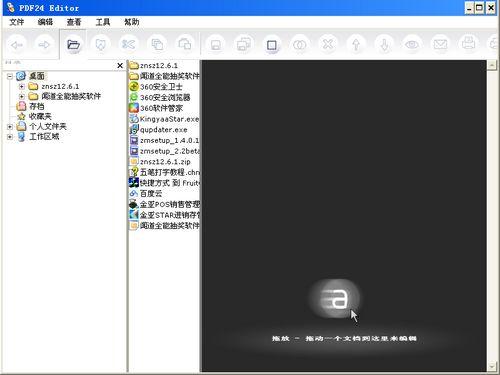
Task: Select znsz12.6.1 folder in file list
Action: (x=159, y=65)
